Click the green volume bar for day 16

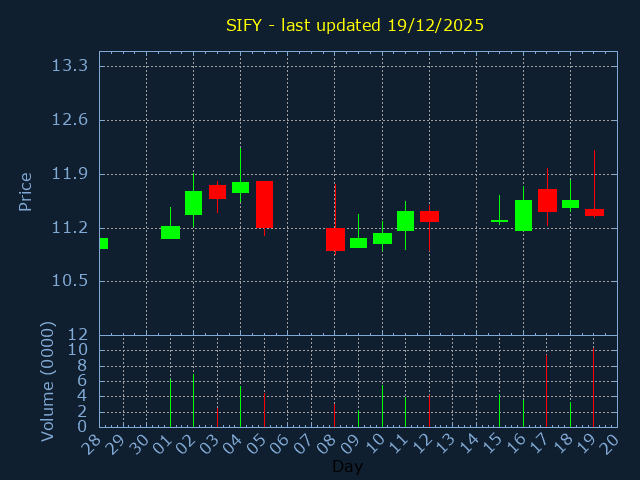pyautogui.click(x=523, y=413)
